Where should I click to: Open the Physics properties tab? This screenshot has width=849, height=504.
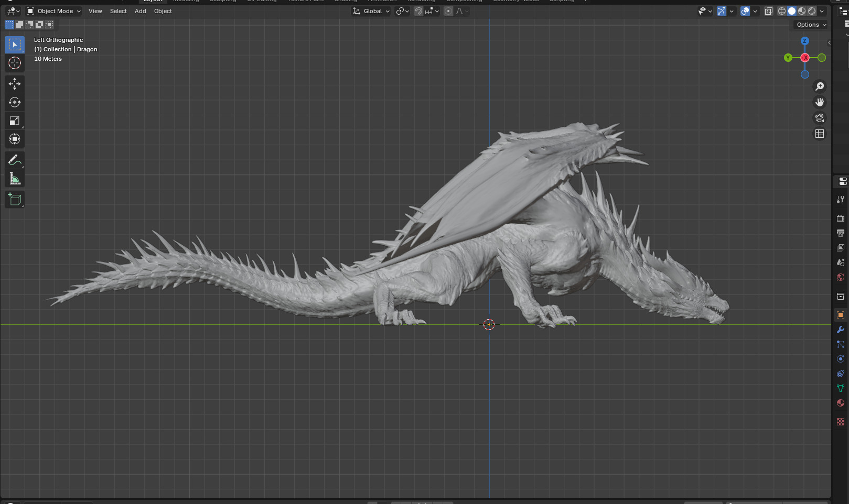(841, 359)
